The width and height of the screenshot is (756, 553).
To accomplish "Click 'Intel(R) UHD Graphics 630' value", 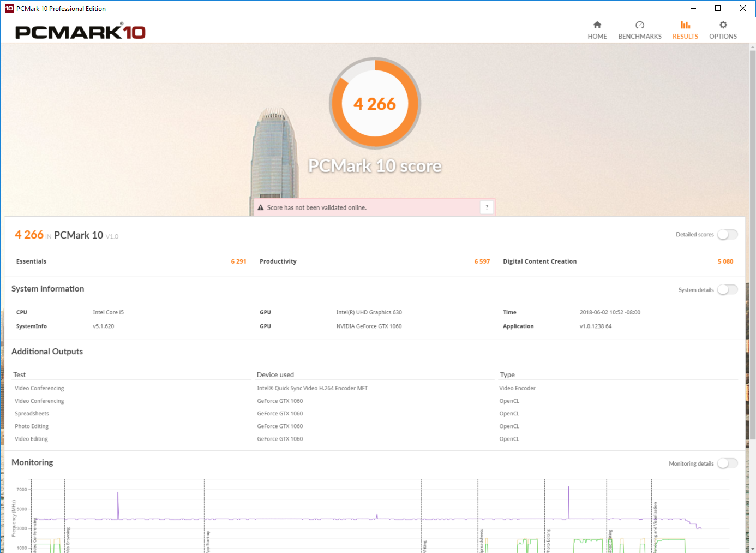I will coord(369,312).
